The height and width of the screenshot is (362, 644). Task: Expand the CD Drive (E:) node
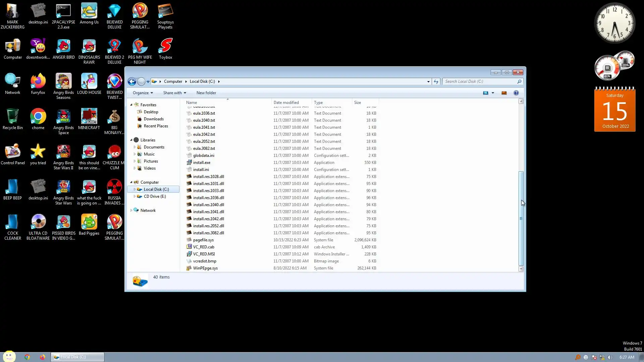[x=135, y=196]
